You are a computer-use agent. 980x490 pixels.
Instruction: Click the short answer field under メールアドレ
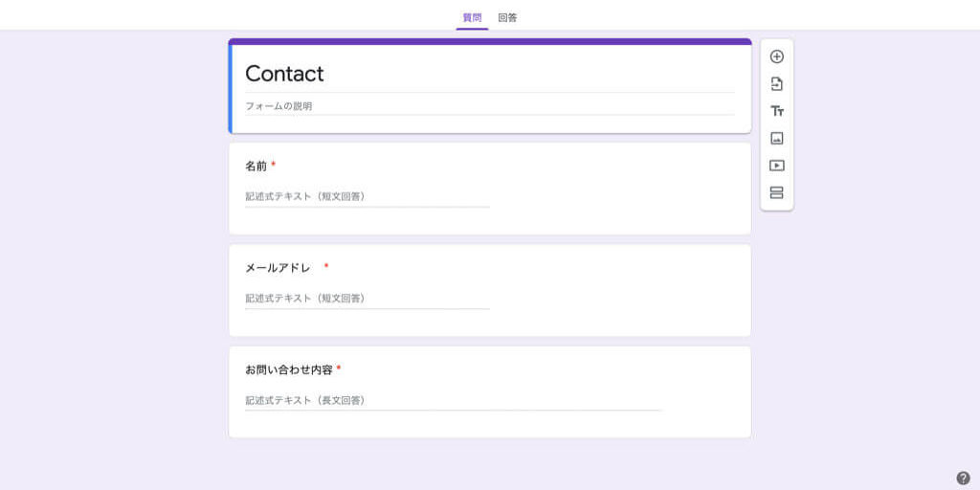coord(367,299)
